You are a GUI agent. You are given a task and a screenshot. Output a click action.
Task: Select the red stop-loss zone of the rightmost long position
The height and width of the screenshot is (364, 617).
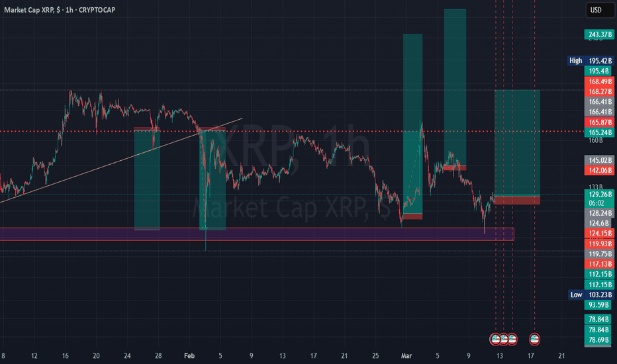coord(517,201)
